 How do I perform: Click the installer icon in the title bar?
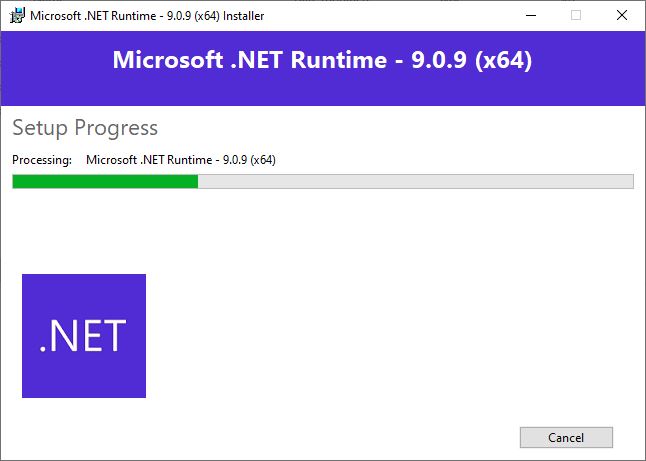tap(17, 15)
